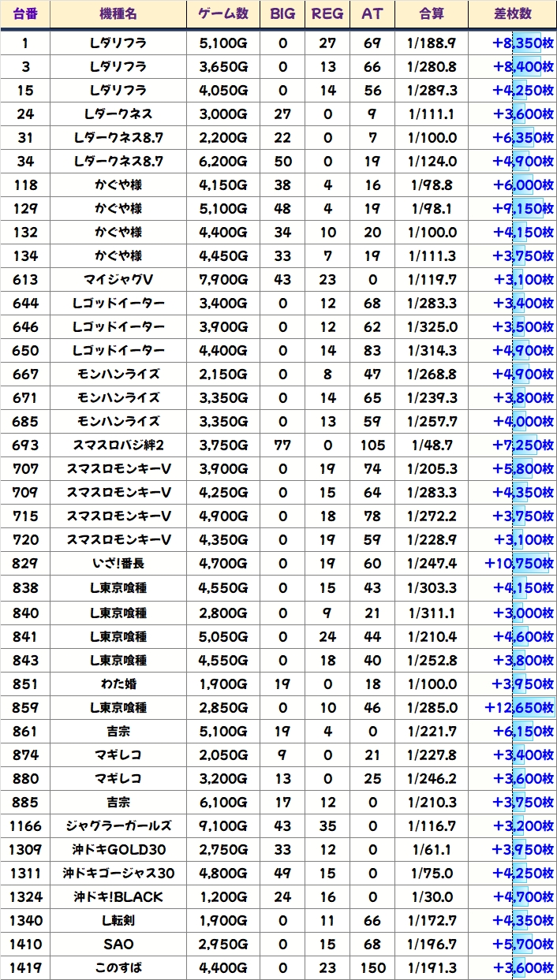Click the BIG column header

tap(283, 14)
